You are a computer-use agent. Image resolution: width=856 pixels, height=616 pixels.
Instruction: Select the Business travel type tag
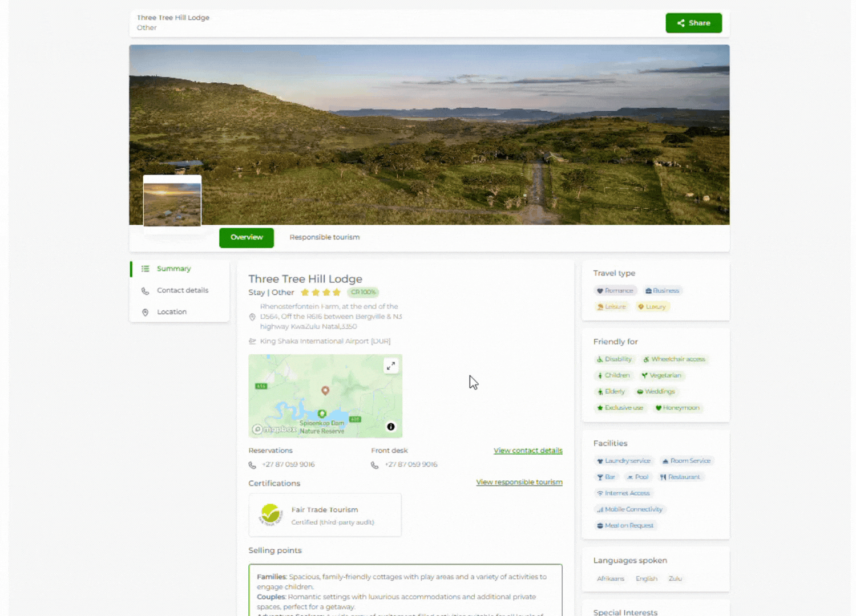(x=663, y=291)
